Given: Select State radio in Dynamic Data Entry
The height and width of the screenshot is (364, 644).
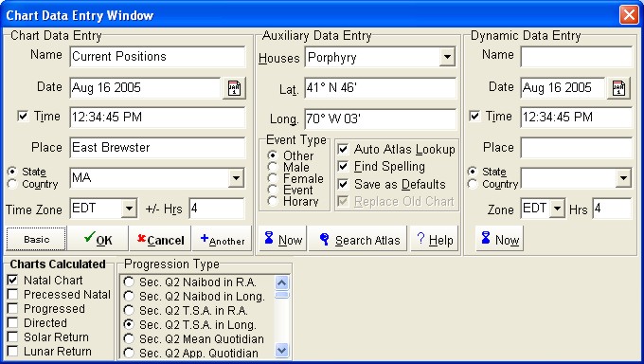Looking at the screenshot, I should (473, 172).
